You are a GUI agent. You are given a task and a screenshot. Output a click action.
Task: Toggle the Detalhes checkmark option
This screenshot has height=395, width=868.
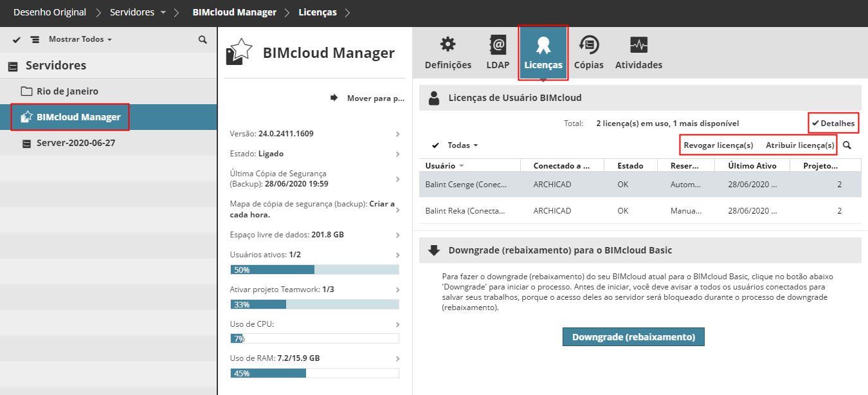pyautogui.click(x=833, y=123)
